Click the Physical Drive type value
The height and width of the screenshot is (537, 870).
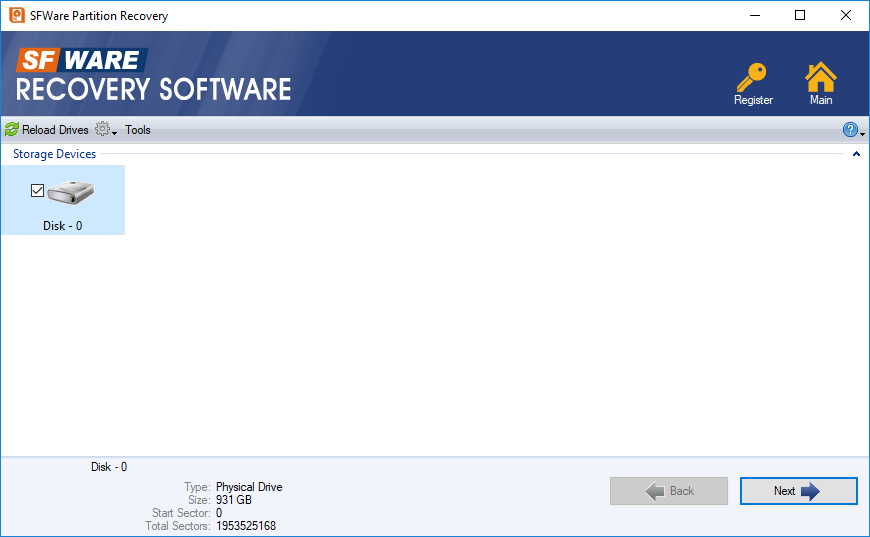pyautogui.click(x=249, y=487)
